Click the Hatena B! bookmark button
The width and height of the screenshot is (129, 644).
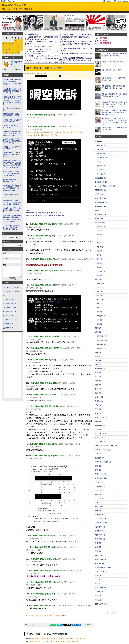[x=60, y=625]
